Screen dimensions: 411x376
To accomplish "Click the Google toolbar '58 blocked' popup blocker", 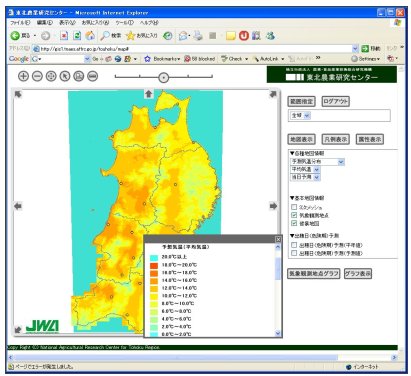I will 200,59.
